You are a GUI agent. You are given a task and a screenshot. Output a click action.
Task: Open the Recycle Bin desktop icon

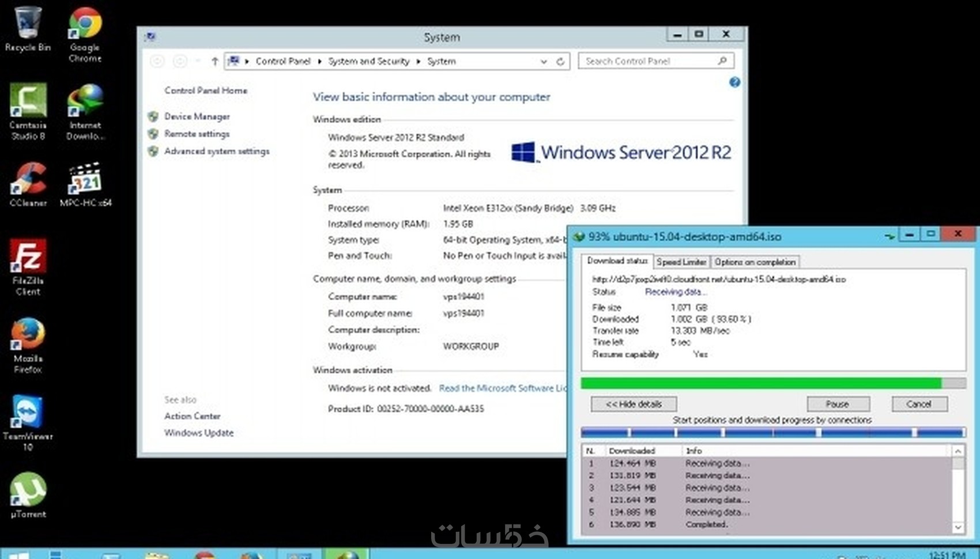click(x=28, y=29)
